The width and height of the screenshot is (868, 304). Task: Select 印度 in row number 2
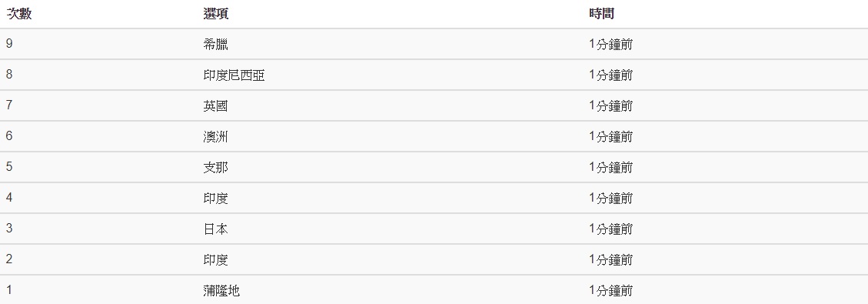215,260
